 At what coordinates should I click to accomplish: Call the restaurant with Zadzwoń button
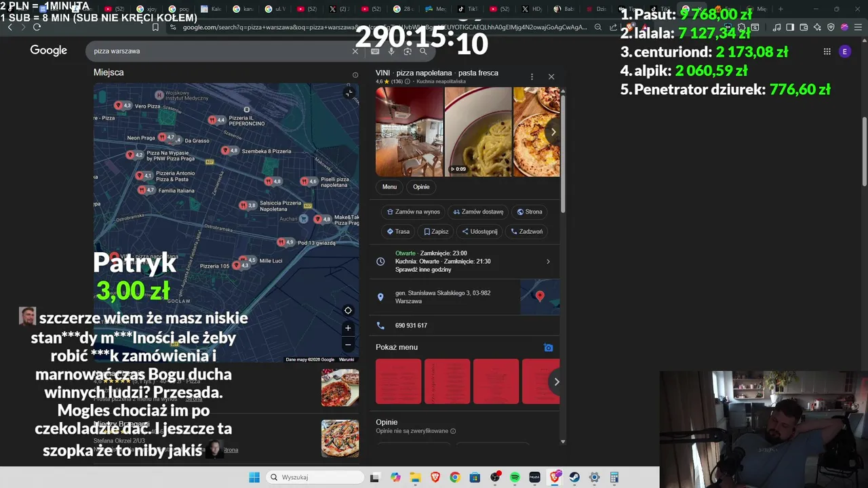tap(527, 231)
